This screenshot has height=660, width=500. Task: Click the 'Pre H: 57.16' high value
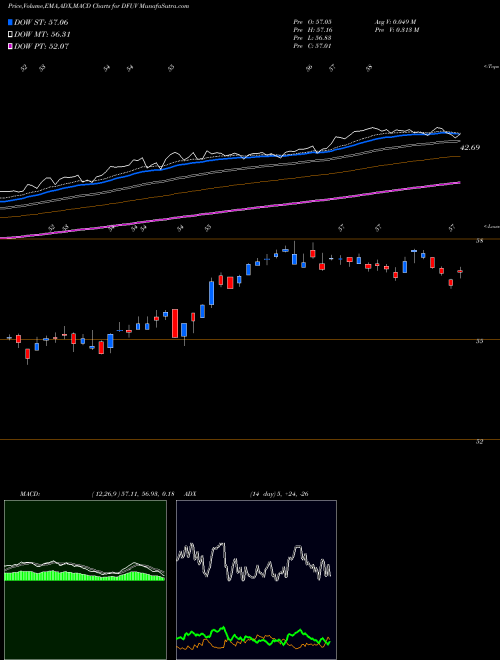312,30
